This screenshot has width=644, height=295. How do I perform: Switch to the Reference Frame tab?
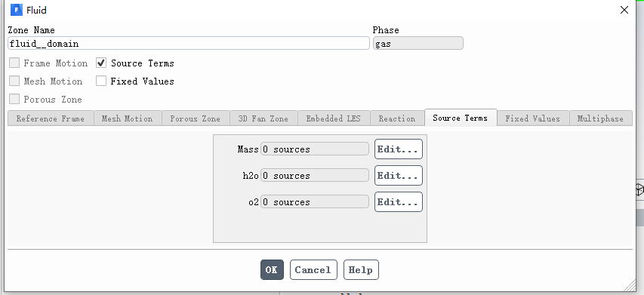point(51,118)
